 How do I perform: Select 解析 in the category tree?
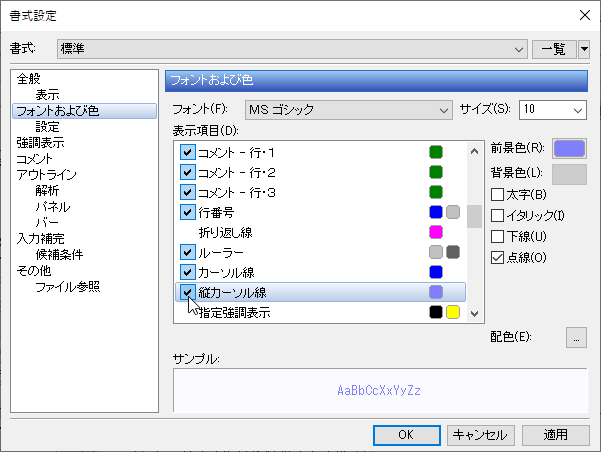[48, 191]
